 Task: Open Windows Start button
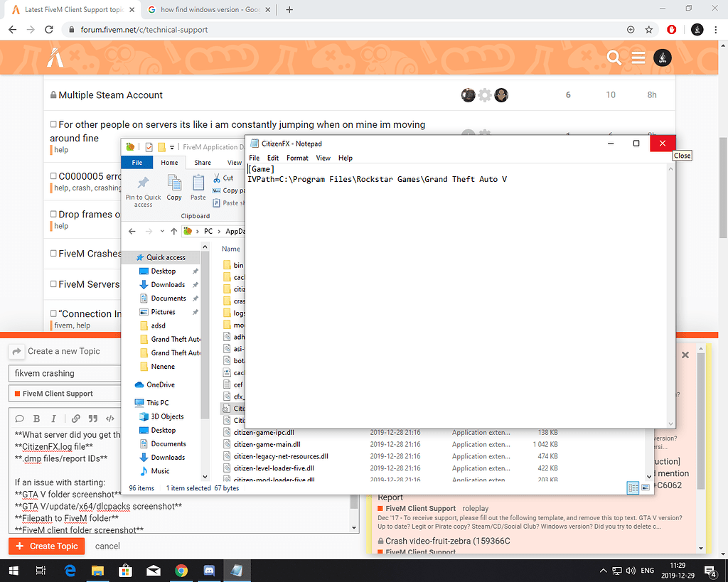[x=14, y=571]
